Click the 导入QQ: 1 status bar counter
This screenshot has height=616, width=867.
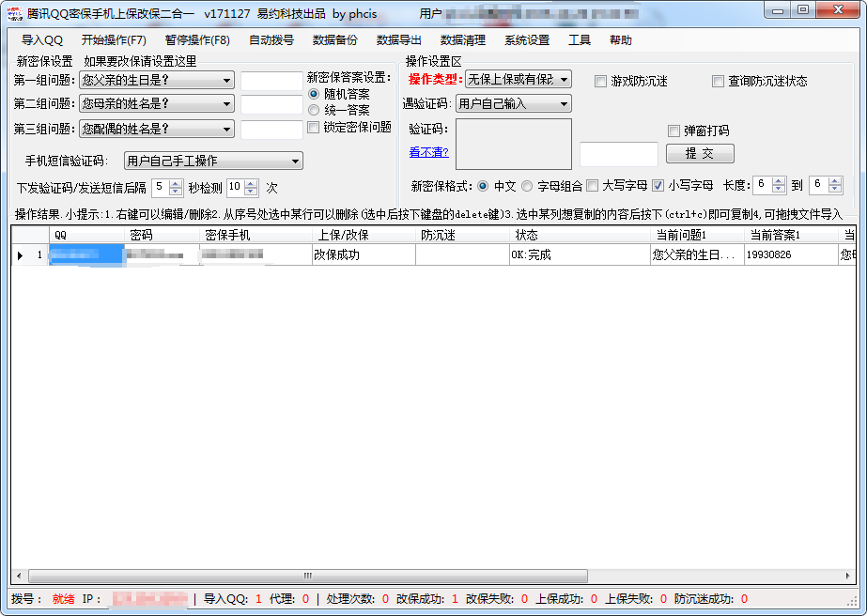pyautogui.click(x=232, y=599)
